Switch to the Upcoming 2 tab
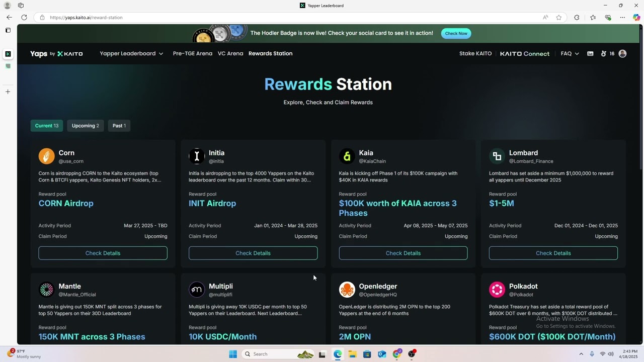644x362 pixels. click(86, 126)
